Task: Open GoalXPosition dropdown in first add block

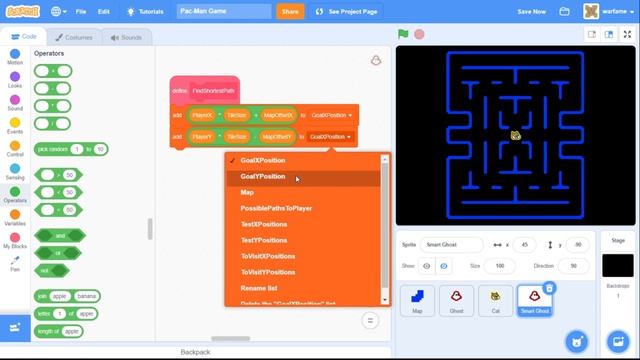Action: pyautogui.click(x=331, y=116)
